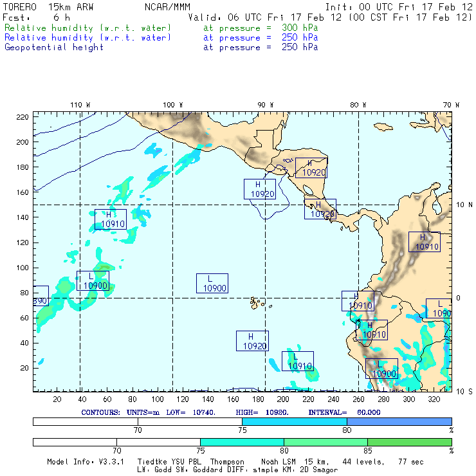Click the 'H 10920' box over Honduras and Nicaragua
476x476 pixels.
tap(311, 168)
